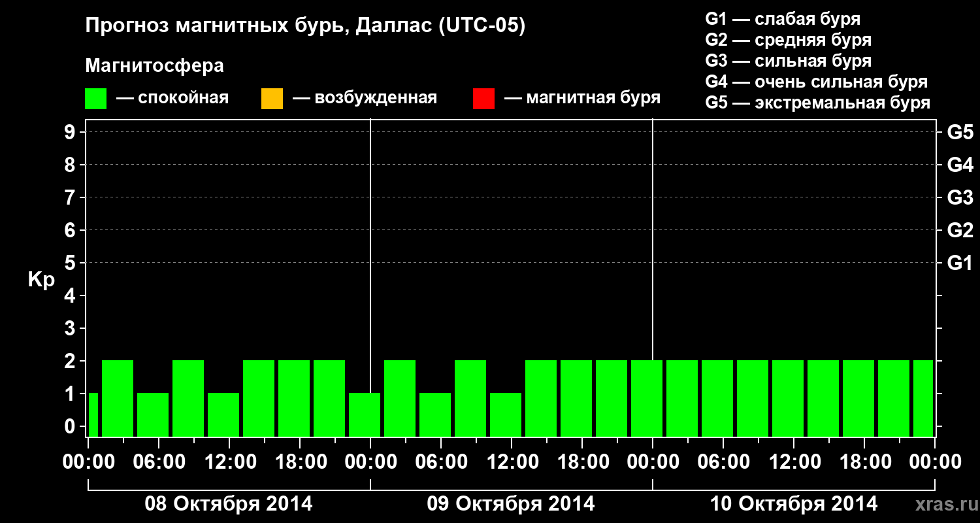Click the first narrow green bar at 00:00 on 08 Октября
The image size is (980, 523).
pos(93,414)
